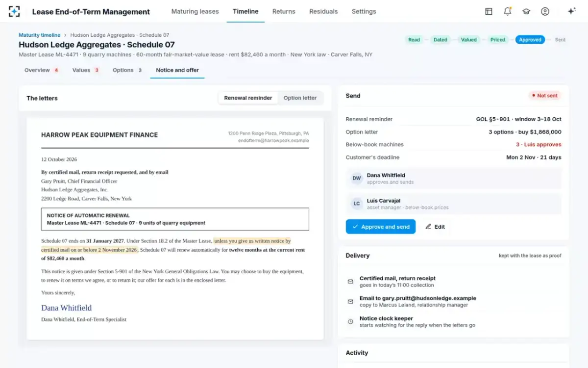Click the envelope icon beside Certified mail
The height and width of the screenshot is (368, 588).
click(x=350, y=282)
